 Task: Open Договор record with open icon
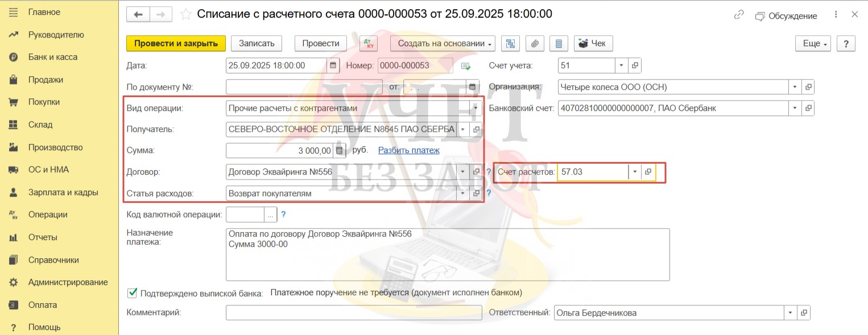point(476,172)
